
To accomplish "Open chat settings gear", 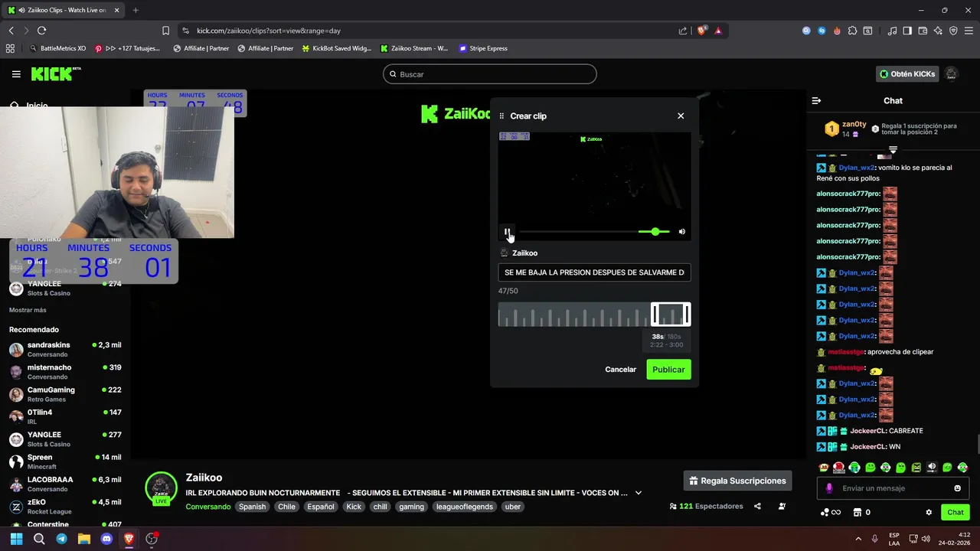I will [x=929, y=513].
